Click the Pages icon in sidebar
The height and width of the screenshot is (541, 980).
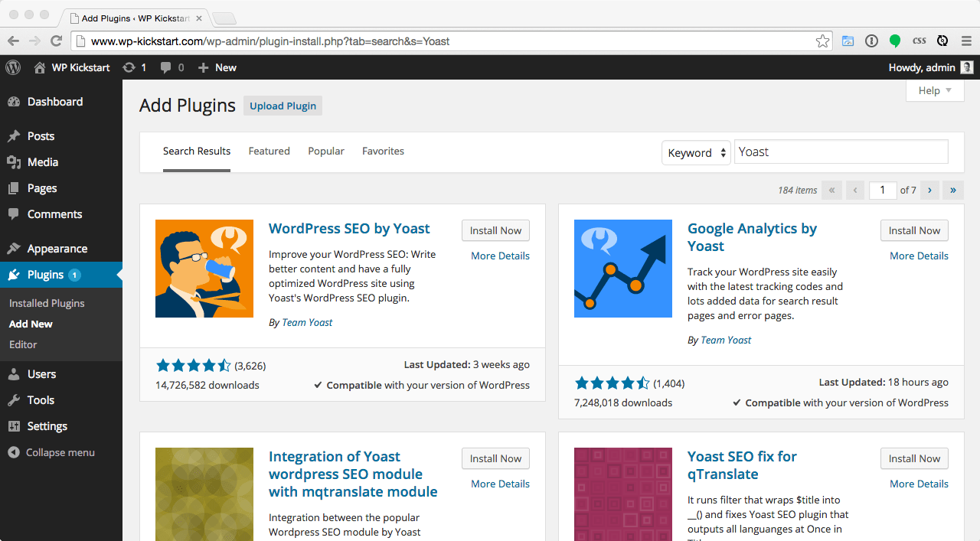[x=14, y=188]
